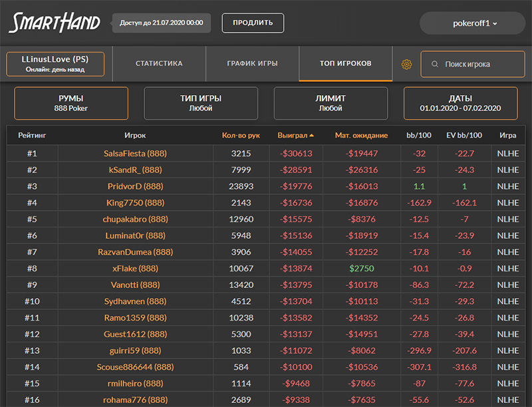Image resolution: width=532 pixels, height=407 pixels.
Task: Open the orange gear settings icon
Action: [x=407, y=65]
